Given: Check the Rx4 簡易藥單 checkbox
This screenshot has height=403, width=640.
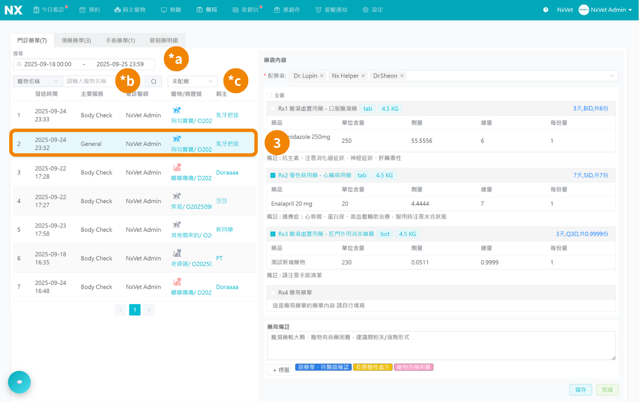Looking at the screenshot, I should point(273,292).
